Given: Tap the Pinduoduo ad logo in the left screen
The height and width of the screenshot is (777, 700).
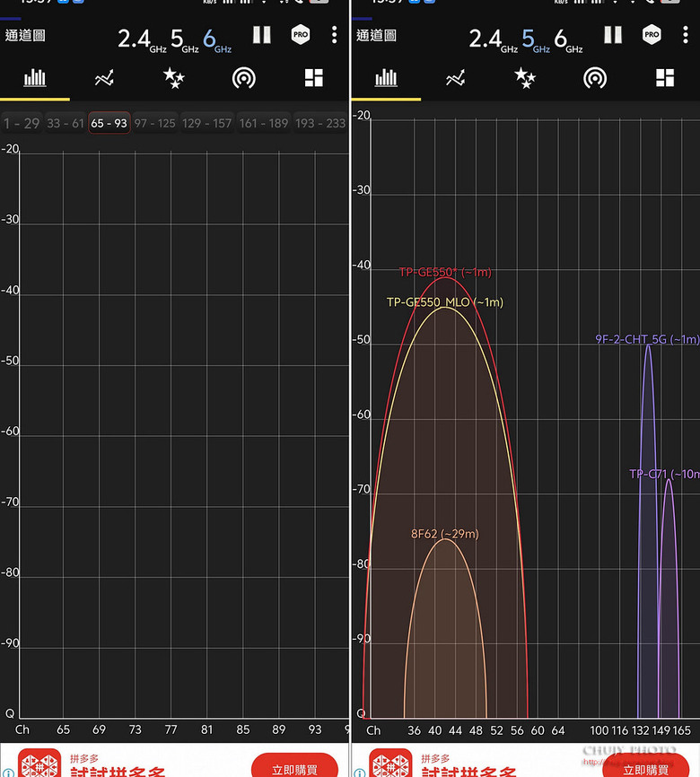Looking at the screenshot, I should tap(39, 764).
